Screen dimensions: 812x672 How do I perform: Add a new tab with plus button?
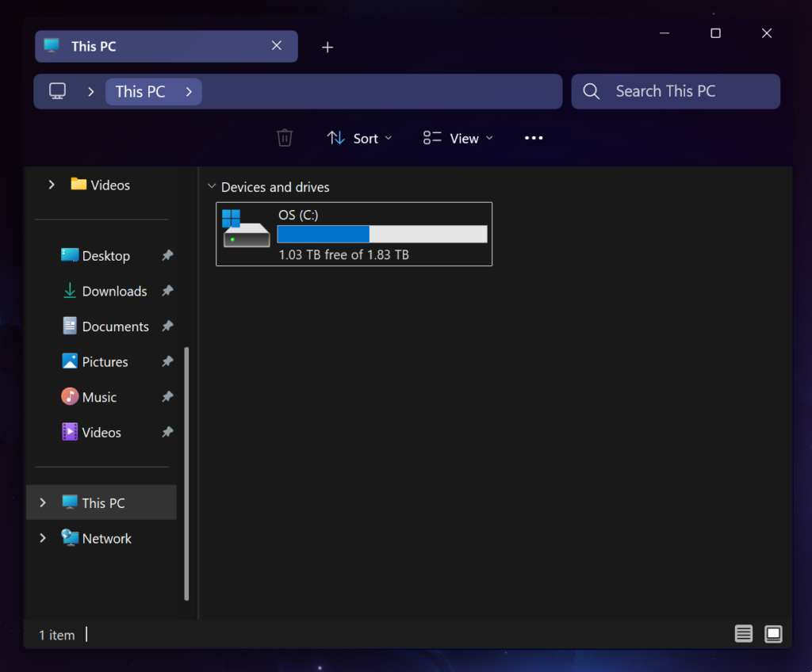pyautogui.click(x=327, y=47)
